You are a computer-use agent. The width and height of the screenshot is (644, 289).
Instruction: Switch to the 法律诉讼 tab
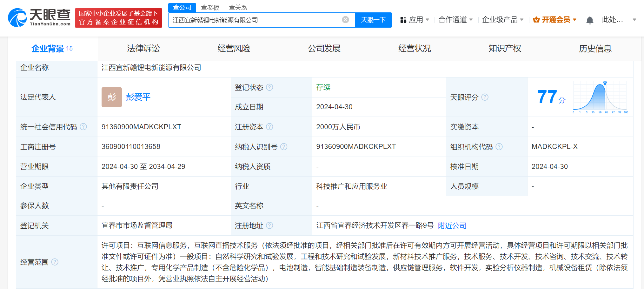[x=143, y=49]
